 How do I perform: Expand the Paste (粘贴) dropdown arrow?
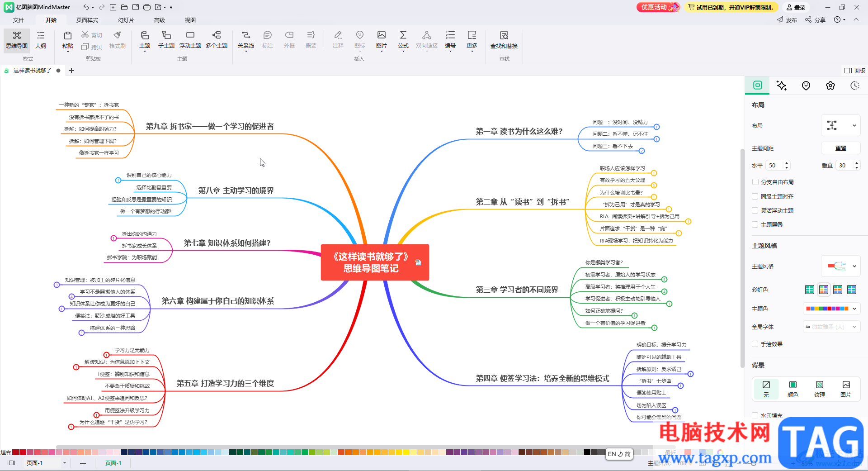coord(68,52)
